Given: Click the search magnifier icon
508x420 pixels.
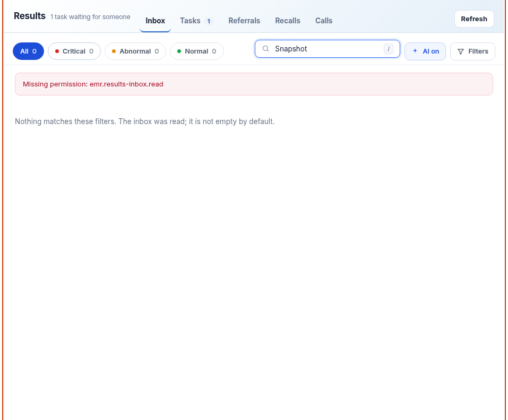Looking at the screenshot, I should pyautogui.click(x=265, y=49).
